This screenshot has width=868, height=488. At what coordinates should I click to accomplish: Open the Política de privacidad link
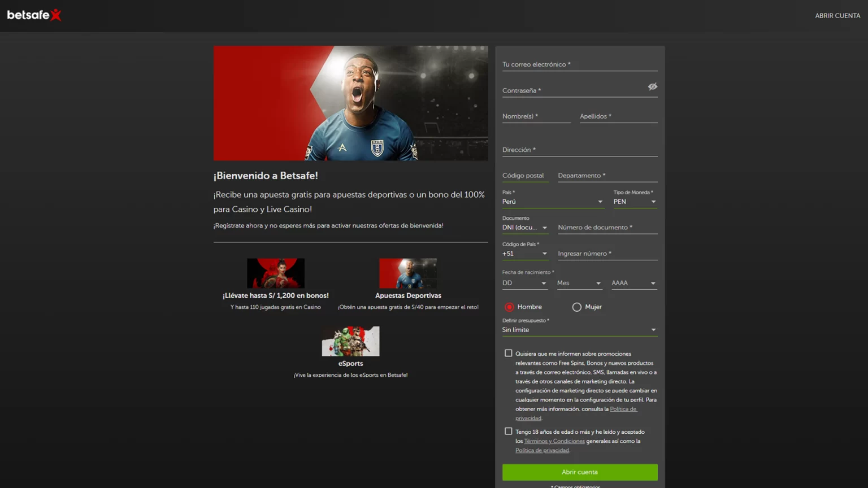[x=542, y=450]
